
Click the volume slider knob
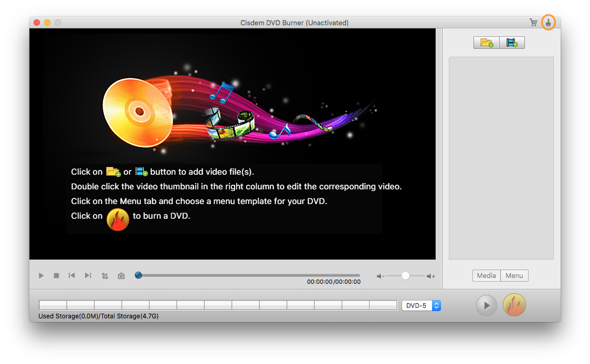tap(405, 276)
